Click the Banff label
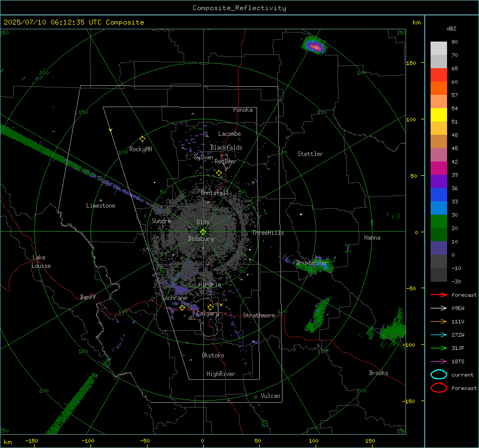 pyautogui.click(x=88, y=297)
